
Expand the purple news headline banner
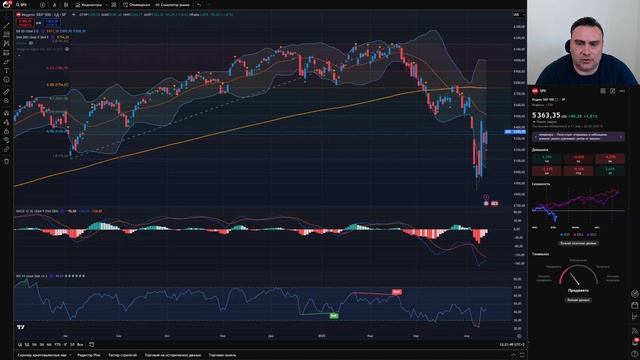pos(578,137)
